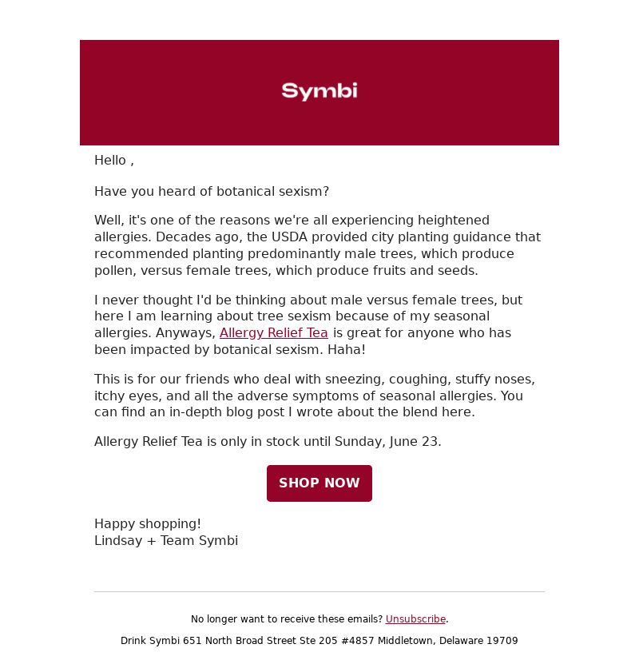Viewport: 639px width, 672px height.
Task: Click the 'Allergy Relief Tea is only in stock' line
Action: 268,441
